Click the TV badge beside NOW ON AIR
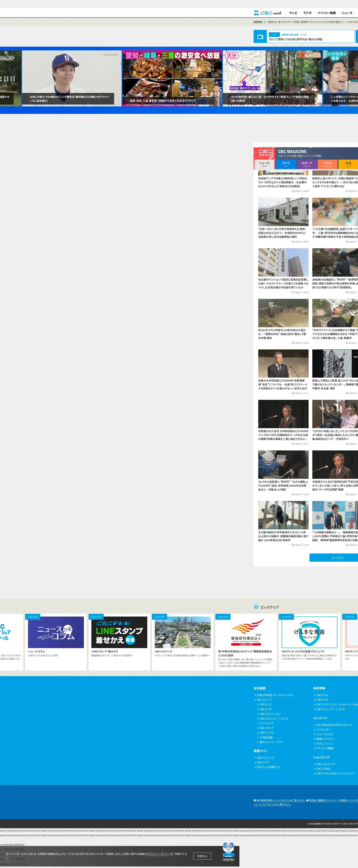This screenshot has height=868, width=358. click(x=274, y=35)
